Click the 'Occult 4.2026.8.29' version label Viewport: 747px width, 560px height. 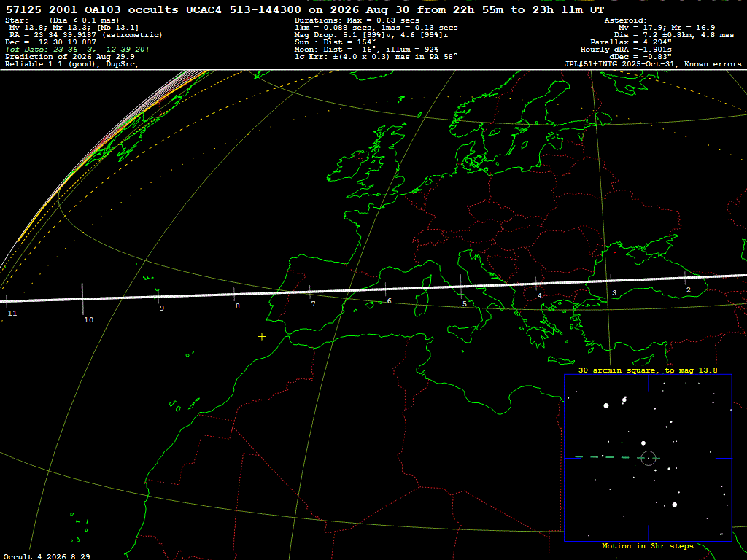click(x=47, y=556)
